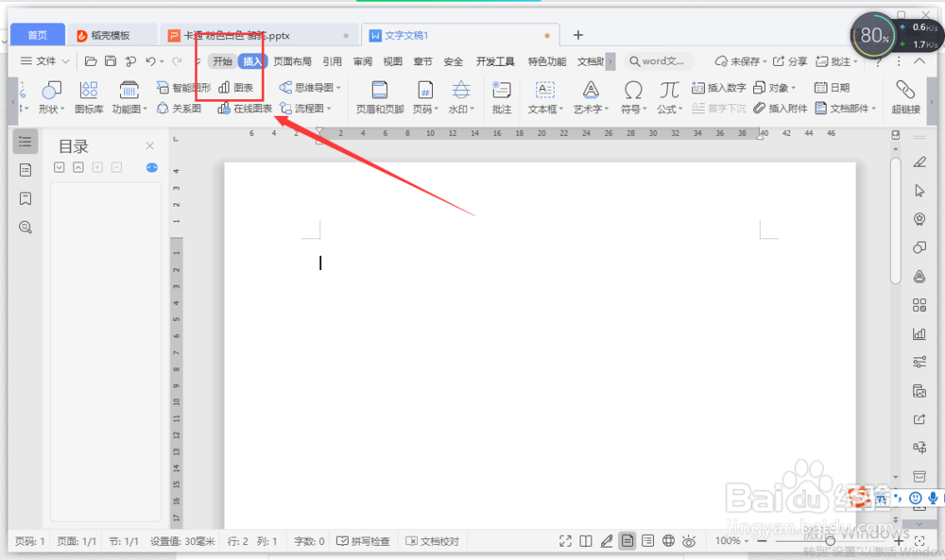Switch to page layout view button
The width and height of the screenshot is (945, 560).
(x=627, y=541)
